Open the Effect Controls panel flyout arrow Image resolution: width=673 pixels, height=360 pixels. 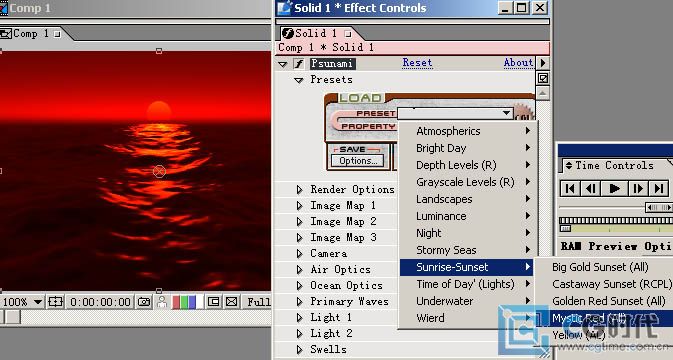(x=543, y=63)
